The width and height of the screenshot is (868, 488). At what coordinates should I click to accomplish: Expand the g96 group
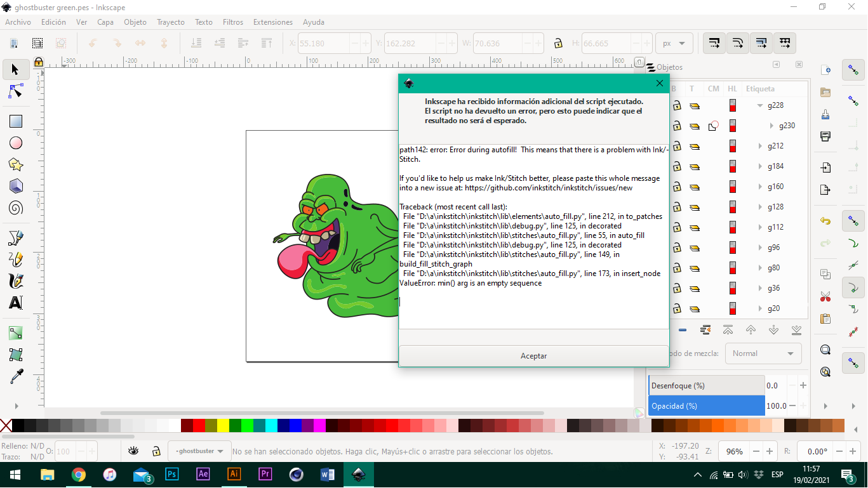coord(760,247)
